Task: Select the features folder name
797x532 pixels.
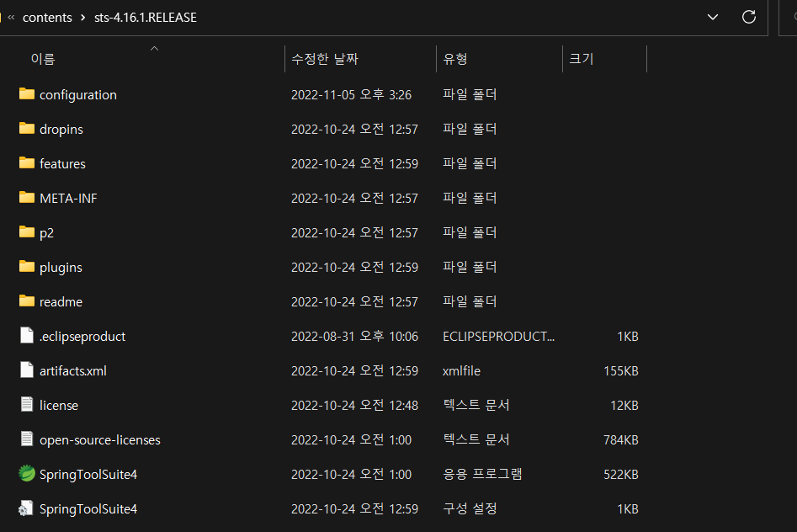Action: tap(62, 164)
